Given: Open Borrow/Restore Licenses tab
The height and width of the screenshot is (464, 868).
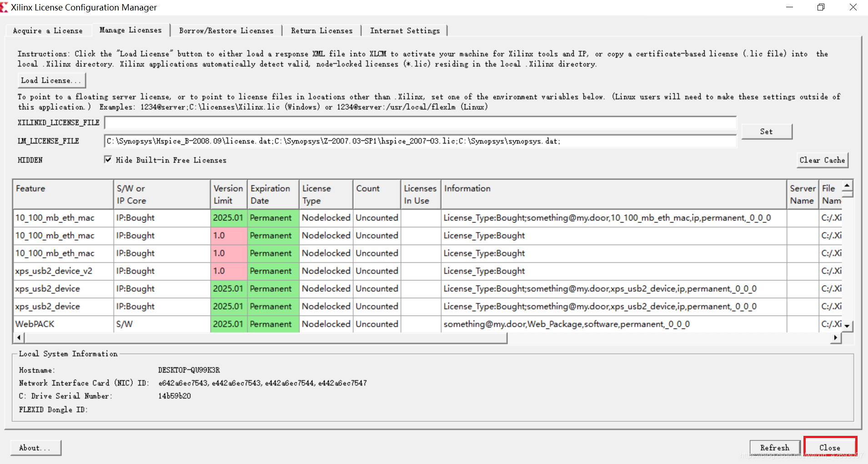Looking at the screenshot, I should point(226,30).
